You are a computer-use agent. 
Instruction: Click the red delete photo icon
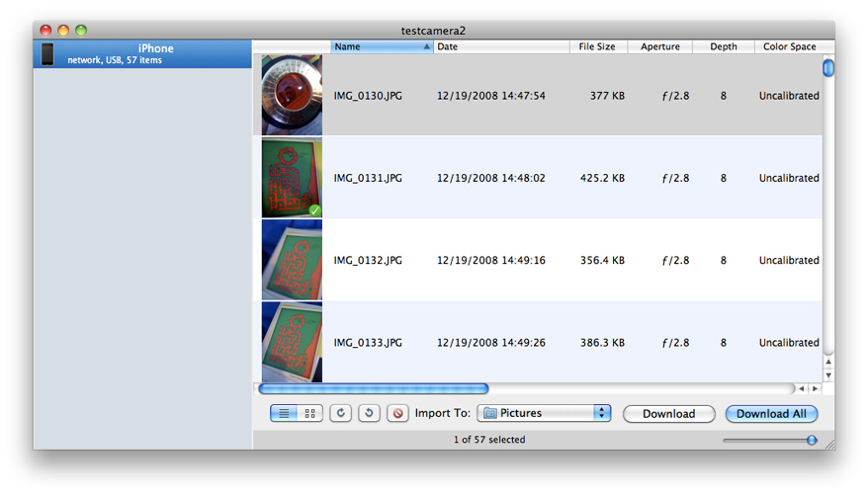[x=397, y=414]
